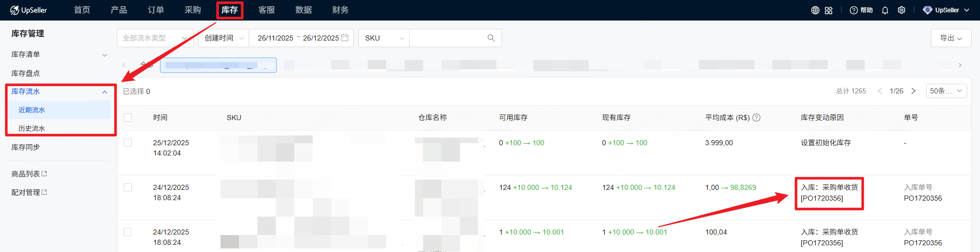Open the notifications bell

[x=885, y=10]
